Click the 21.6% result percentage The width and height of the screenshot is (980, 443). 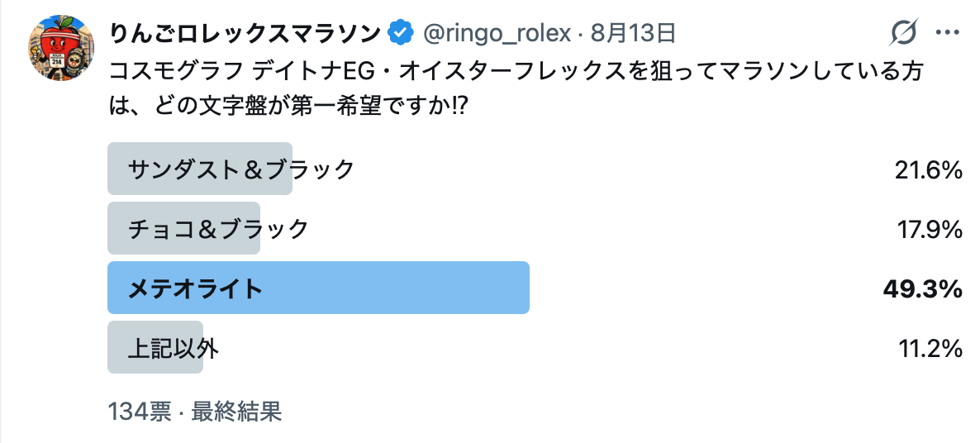pyautogui.click(x=928, y=170)
